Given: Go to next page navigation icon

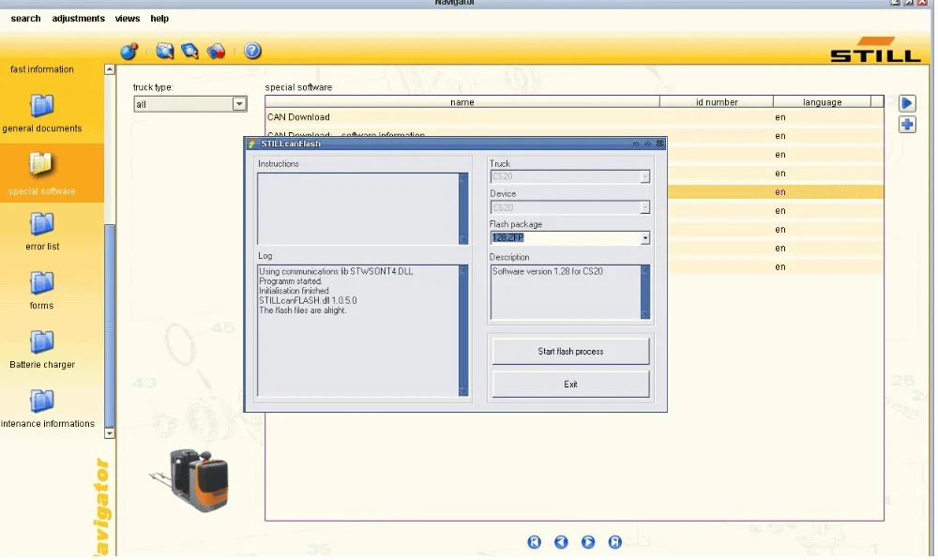Looking at the screenshot, I should click(588, 542).
